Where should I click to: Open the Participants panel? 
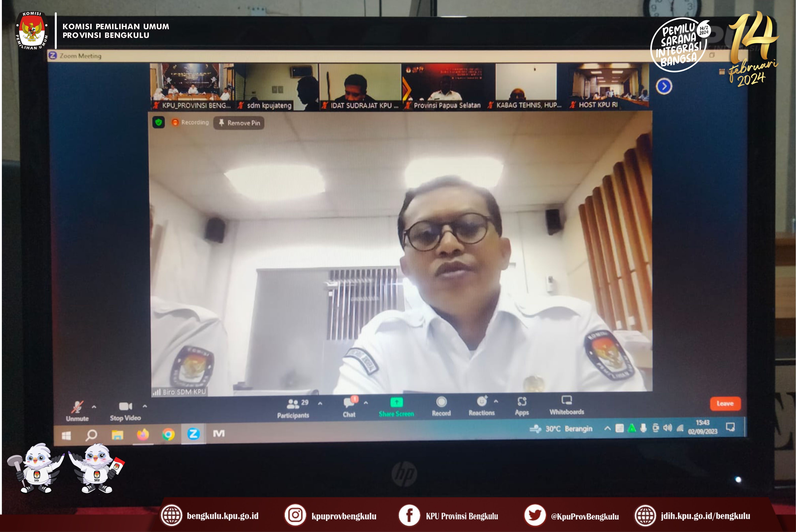click(x=293, y=405)
